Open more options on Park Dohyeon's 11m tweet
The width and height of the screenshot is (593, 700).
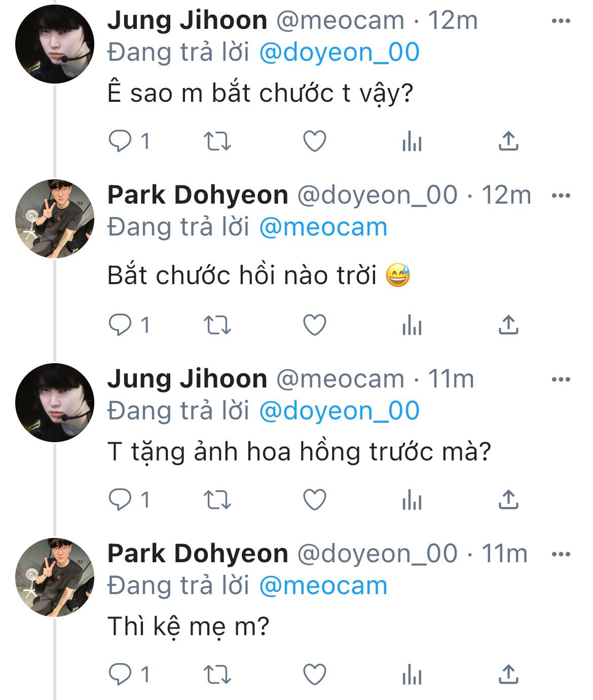click(561, 554)
